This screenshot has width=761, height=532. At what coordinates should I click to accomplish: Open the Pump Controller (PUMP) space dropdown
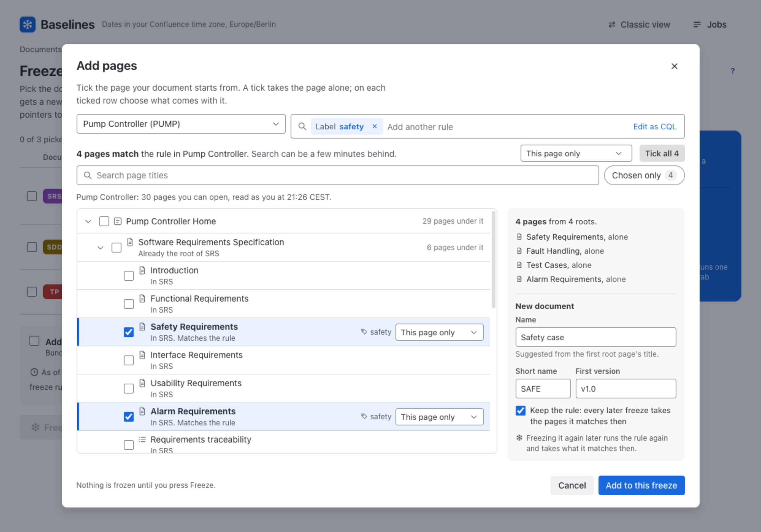coord(181,124)
